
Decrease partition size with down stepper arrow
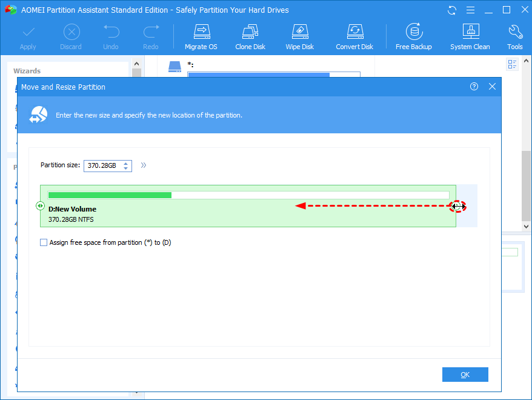(x=126, y=168)
